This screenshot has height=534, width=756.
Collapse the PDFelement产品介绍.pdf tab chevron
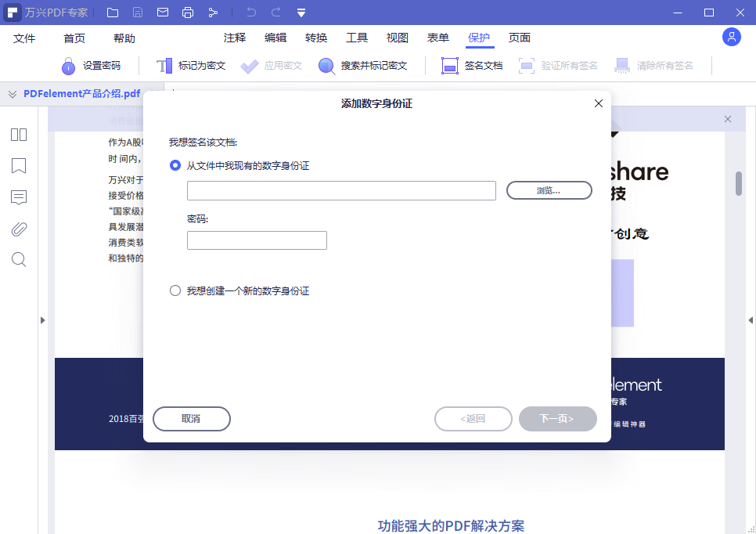click(x=10, y=93)
